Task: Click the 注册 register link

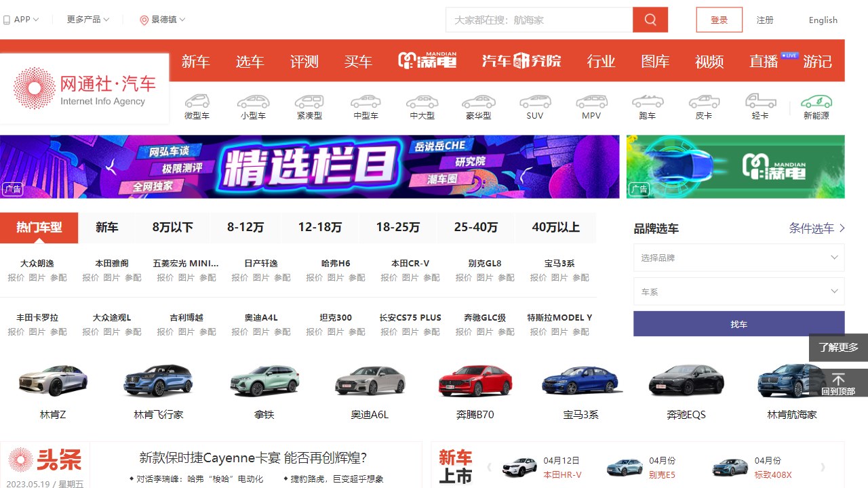Action: 765,20
